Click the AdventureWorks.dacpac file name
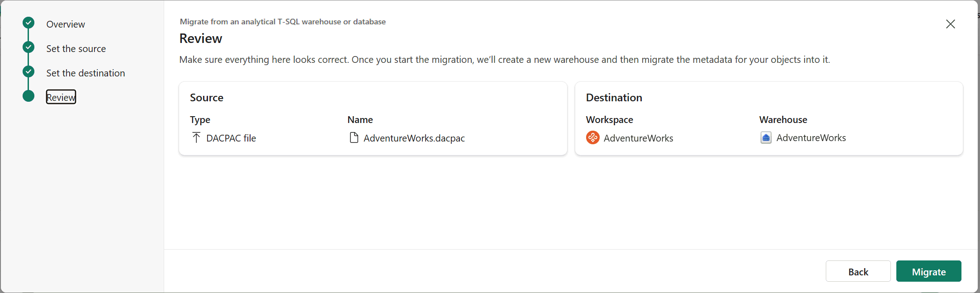 [x=414, y=138]
